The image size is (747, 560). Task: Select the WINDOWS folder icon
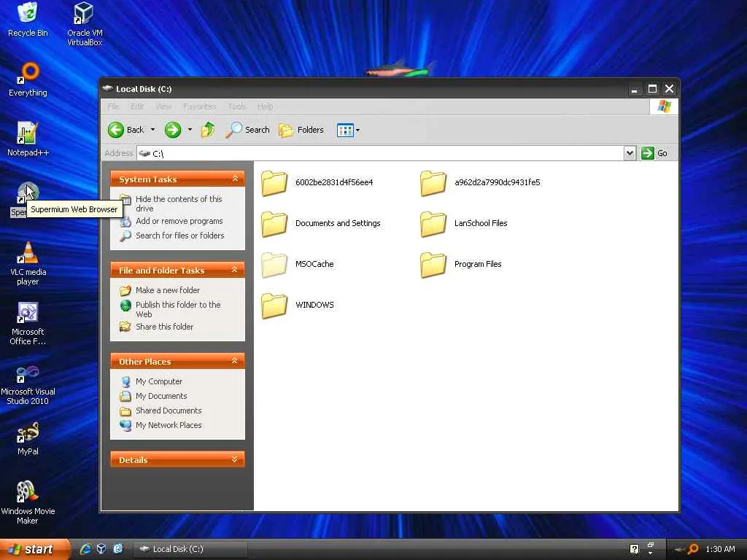274,306
